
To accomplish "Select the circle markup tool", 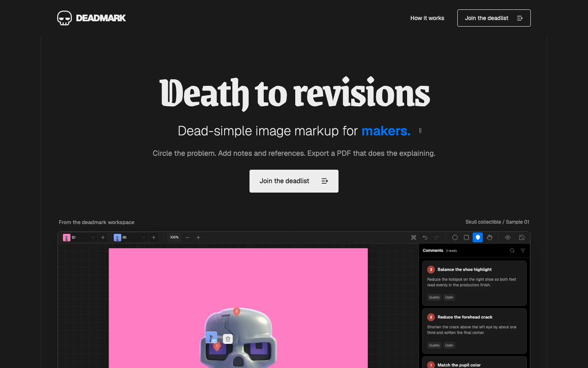I will 455,238.
